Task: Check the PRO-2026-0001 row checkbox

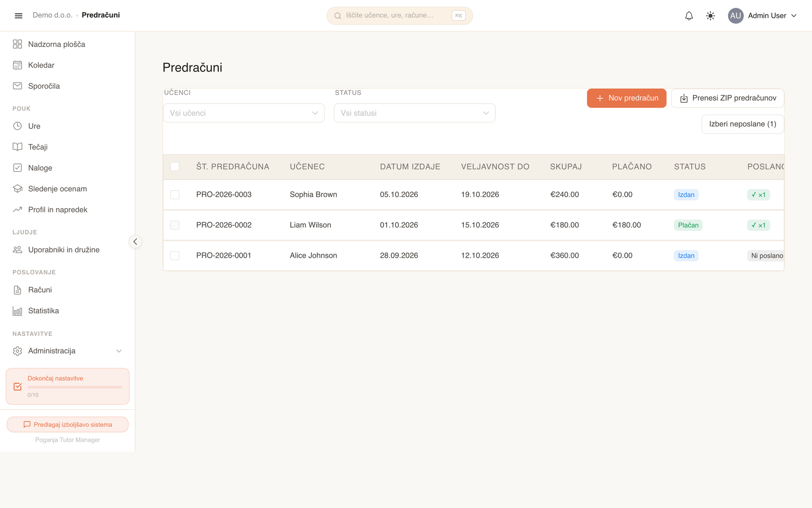Action: coord(175,256)
